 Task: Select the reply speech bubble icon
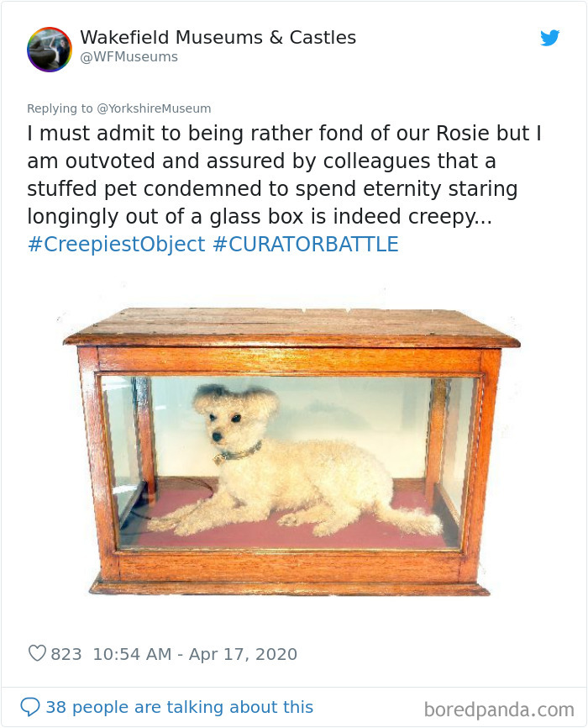point(30,706)
